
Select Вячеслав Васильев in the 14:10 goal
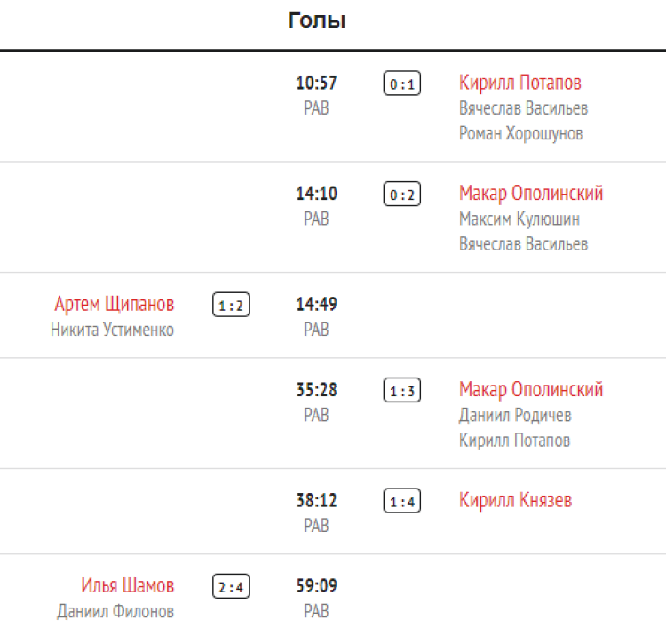tap(523, 244)
